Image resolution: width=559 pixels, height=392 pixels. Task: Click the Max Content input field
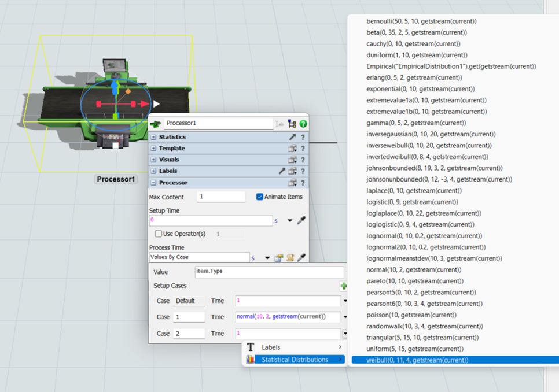220,197
